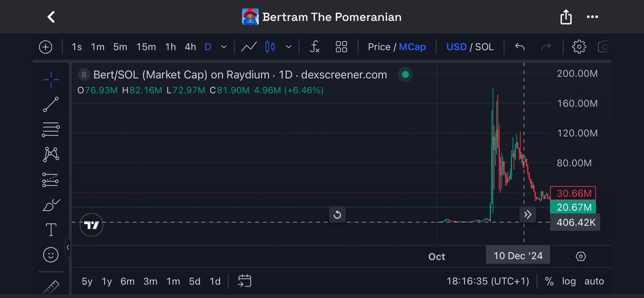
Task: Tap the share icon in the header
Action: coord(566,17)
